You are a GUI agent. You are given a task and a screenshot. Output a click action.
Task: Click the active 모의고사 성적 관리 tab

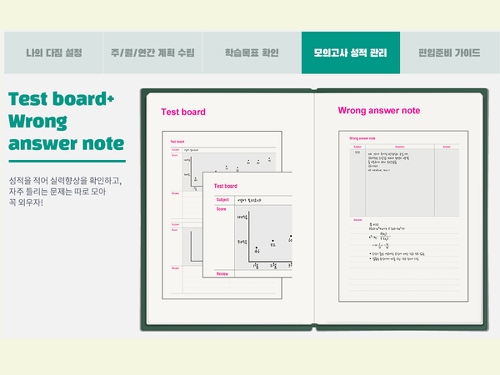(x=351, y=53)
